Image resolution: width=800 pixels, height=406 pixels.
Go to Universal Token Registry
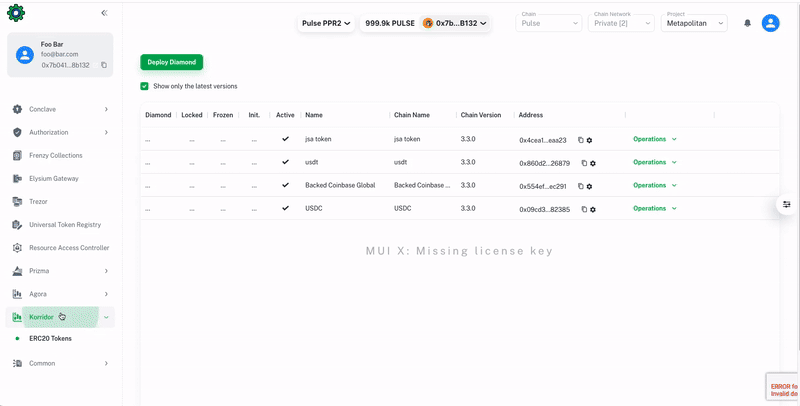point(65,225)
